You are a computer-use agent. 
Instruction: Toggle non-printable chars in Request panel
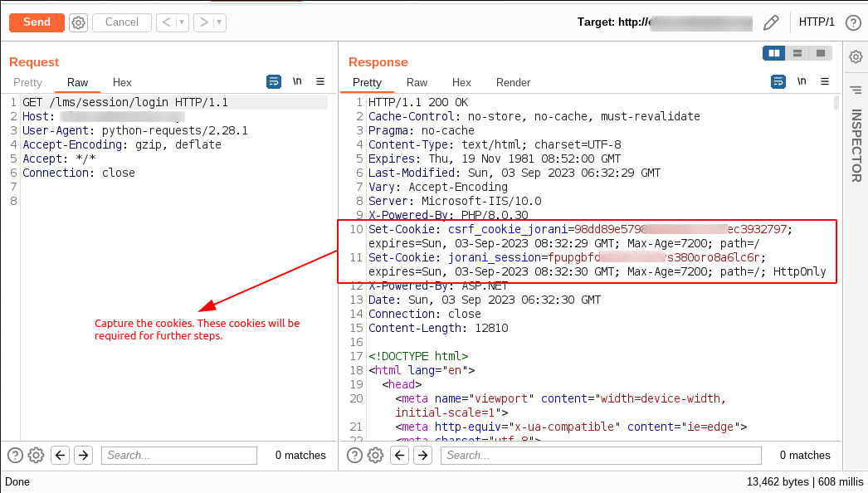pos(297,81)
